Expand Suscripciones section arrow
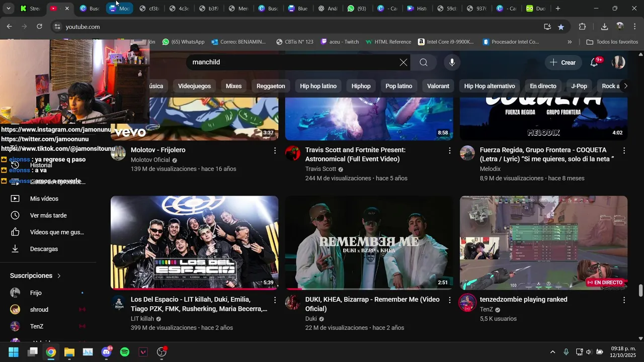644x362 pixels. click(x=59, y=276)
